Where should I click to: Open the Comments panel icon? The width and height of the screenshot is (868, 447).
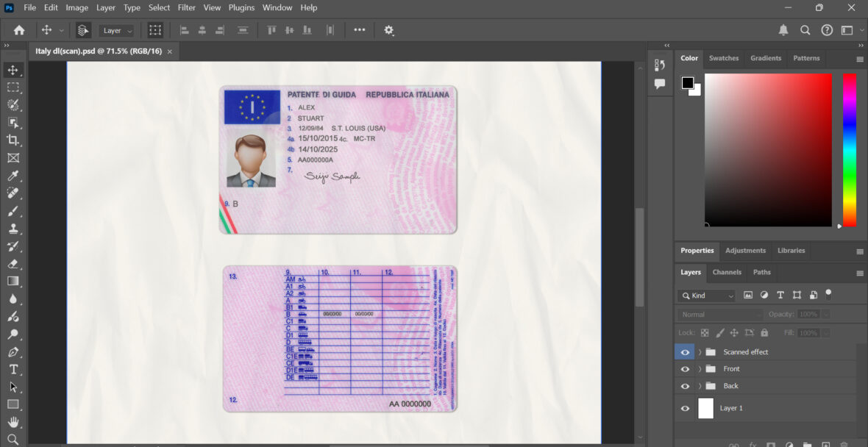pos(660,84)
